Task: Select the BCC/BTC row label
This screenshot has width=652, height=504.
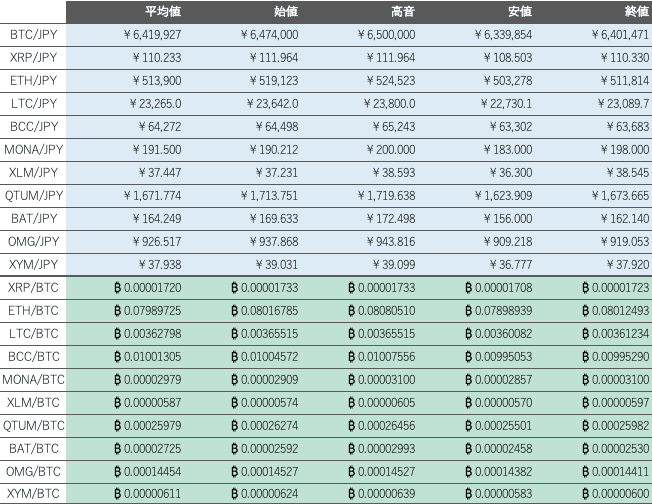Action: pyautogui.click(x=33, y=356)
